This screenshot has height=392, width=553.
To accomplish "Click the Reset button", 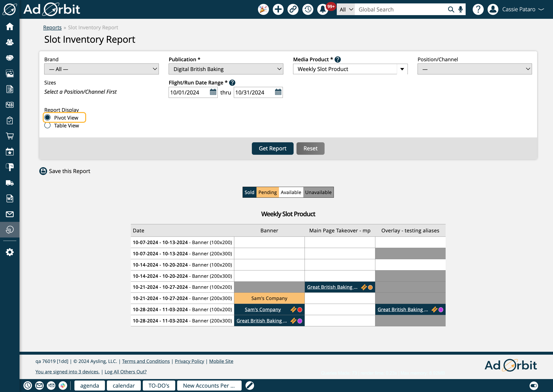I will pyautogui.click(x=310, y=148).
